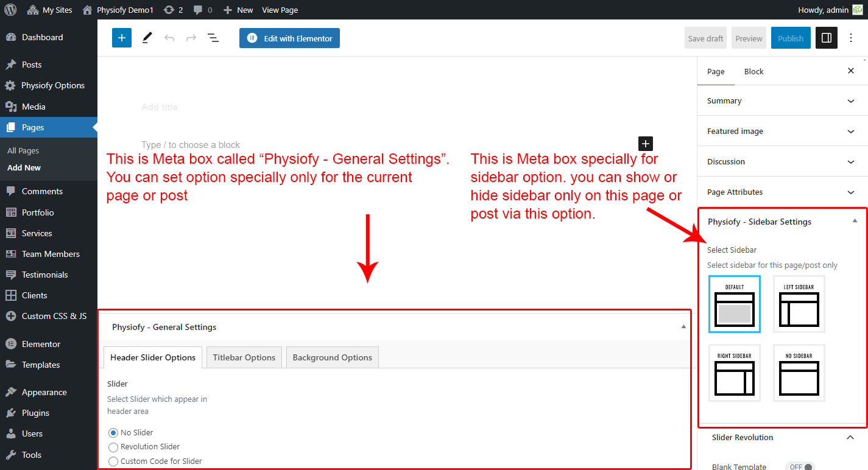
Task: Select the pencil Tools icon
Action: click(147, 38)
